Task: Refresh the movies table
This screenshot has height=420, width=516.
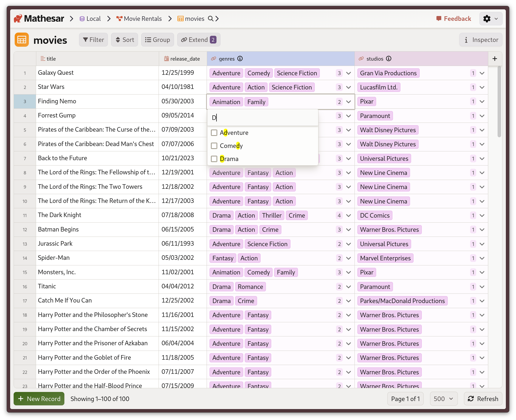Action: (x=483, y=399)
